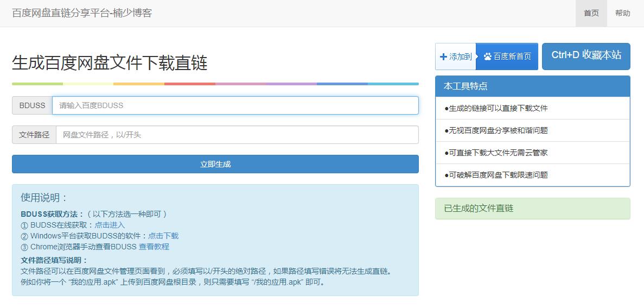Click the 百度新首页 button
644x308 pixels.
(x=507, y=56)
